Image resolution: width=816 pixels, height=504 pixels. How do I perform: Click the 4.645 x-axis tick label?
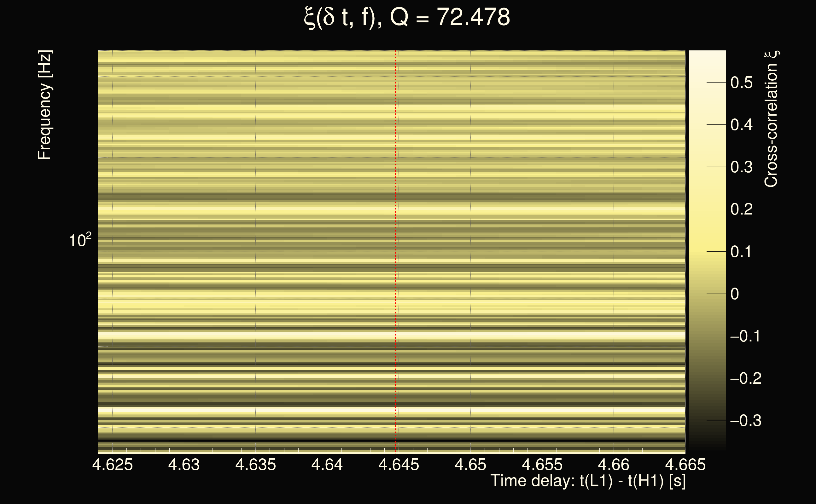tap(399, 465)
